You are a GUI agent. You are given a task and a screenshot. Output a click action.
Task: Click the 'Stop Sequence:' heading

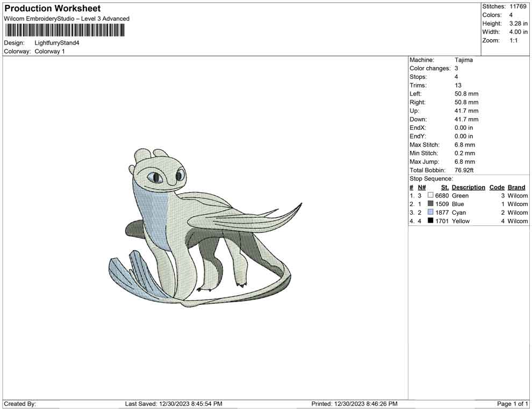[x=431, y=179]
